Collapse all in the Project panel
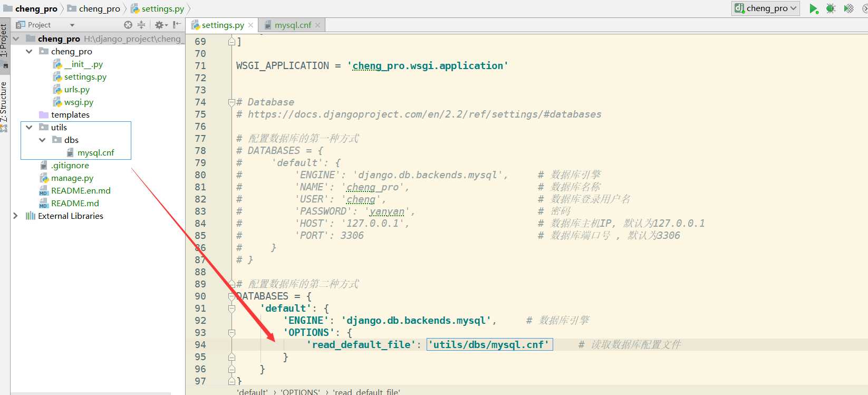This screenshot has width=868, height=395. coord(141,25)
